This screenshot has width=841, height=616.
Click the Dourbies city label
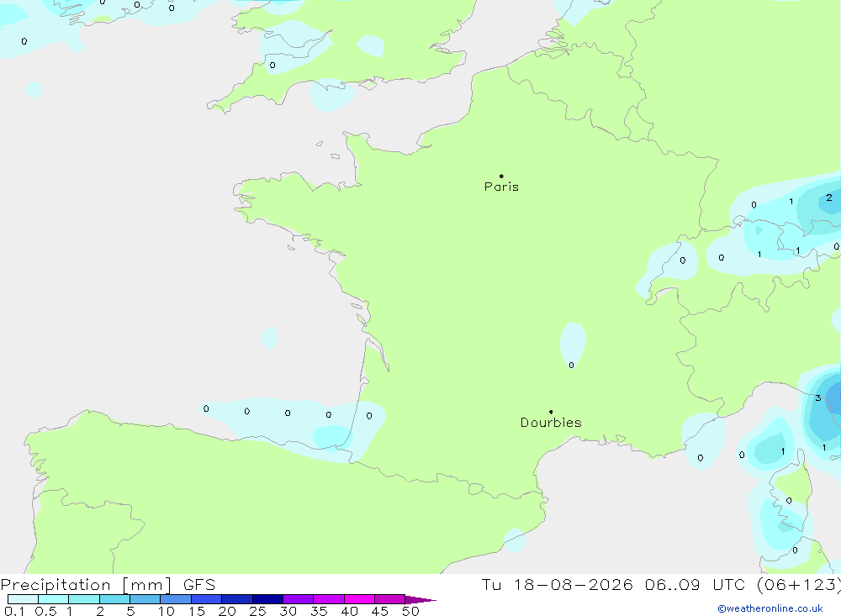tap(551, 423)
